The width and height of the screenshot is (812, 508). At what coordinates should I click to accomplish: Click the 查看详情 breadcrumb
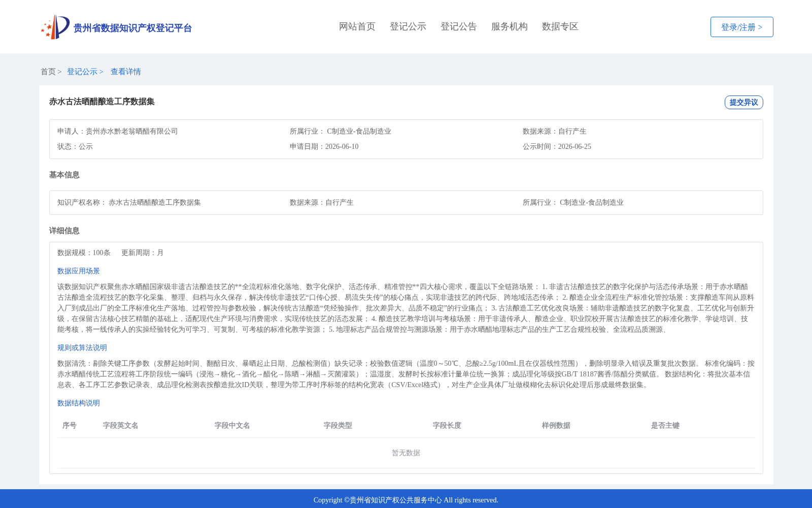pos(126,72)
